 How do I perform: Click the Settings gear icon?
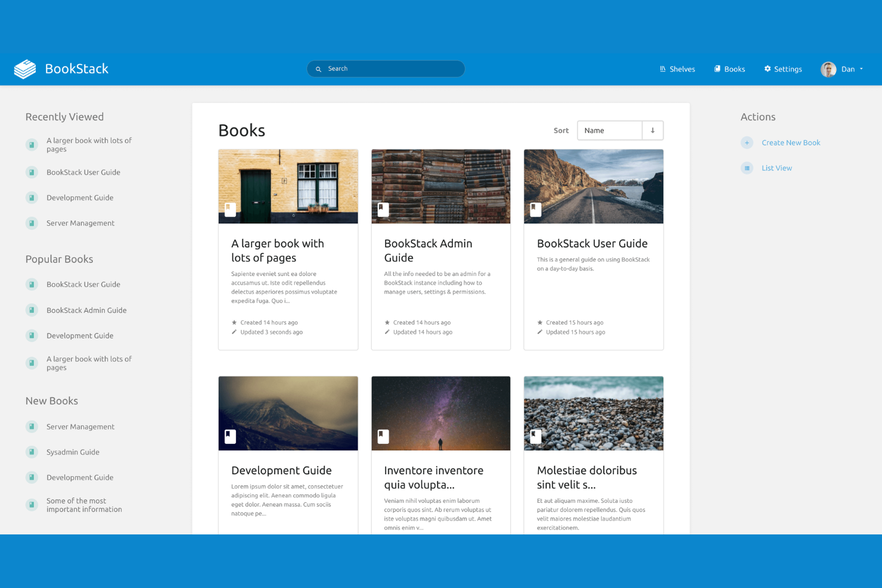pos(768,69)
